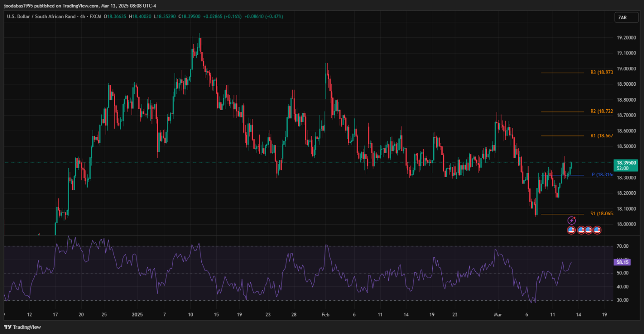The width and height of the screenshot is (644, 334).
Task: Select the R3 (18.973) pivot level label
Action: coord(601,72)
